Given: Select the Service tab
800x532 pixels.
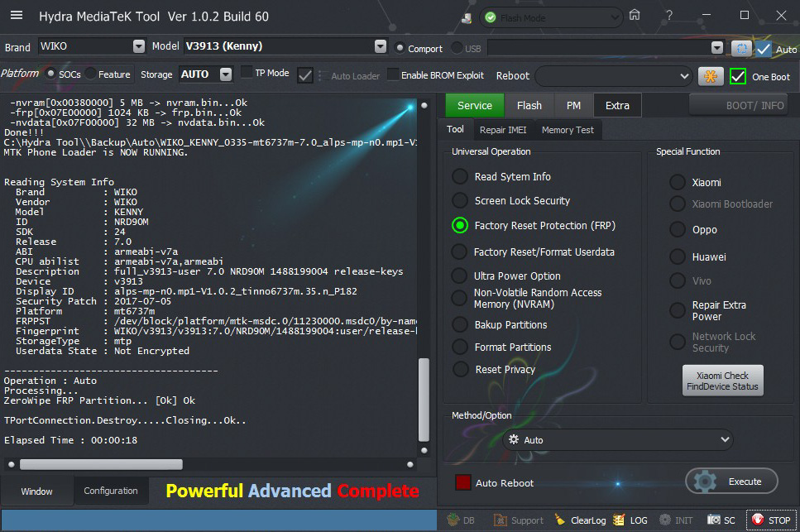Looking at the screenshot, I should click(x=475, y=105).
